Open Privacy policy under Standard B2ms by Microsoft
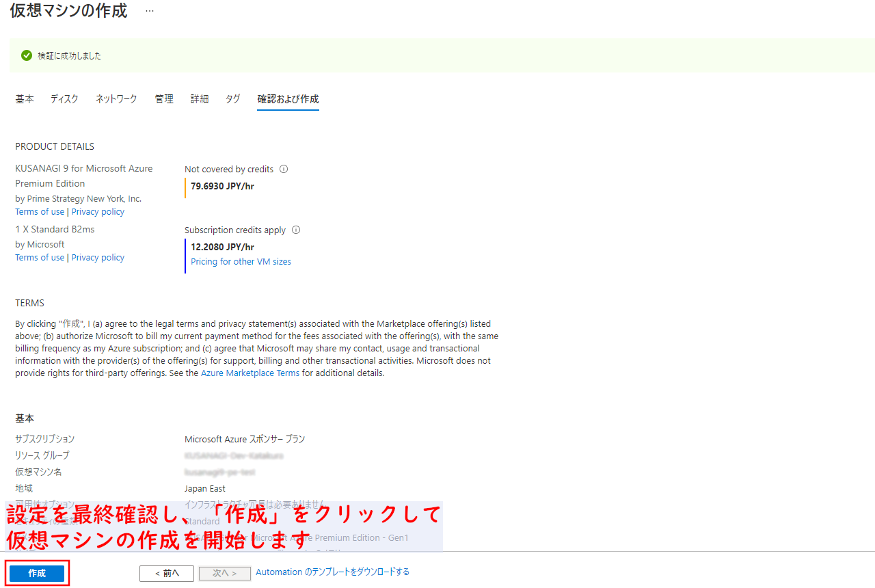The image size is (875, 588). pyautogui.click(x=98, y=258)
